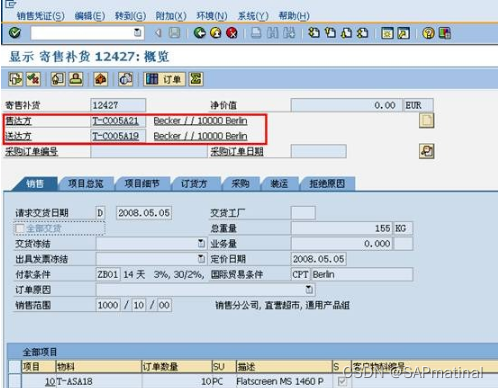Viewport: 498px width, 388px height.
Task: Click the Last Page icon
Action: [x=363, y=33]
